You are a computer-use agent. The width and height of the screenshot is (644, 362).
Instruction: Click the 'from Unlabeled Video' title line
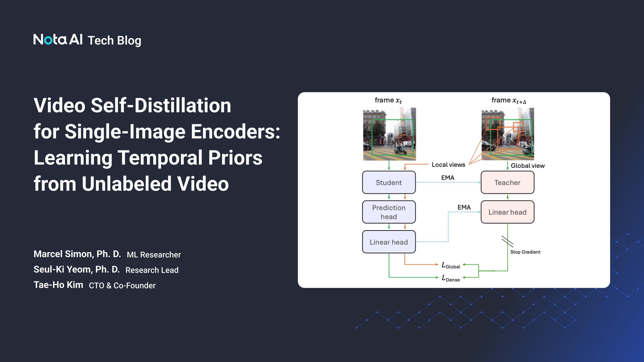pos(131,184)
